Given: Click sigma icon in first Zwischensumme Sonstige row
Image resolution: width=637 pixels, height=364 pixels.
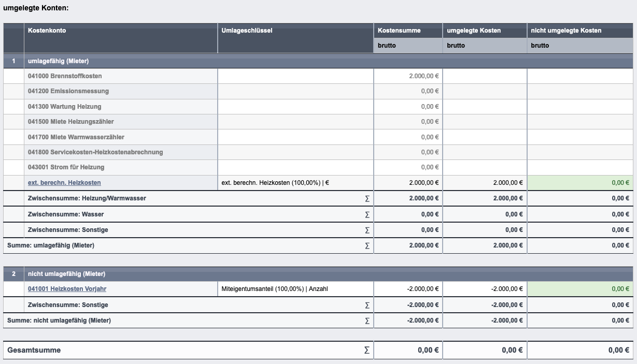Looking at the screenshot, I should (x=367, y=230).
